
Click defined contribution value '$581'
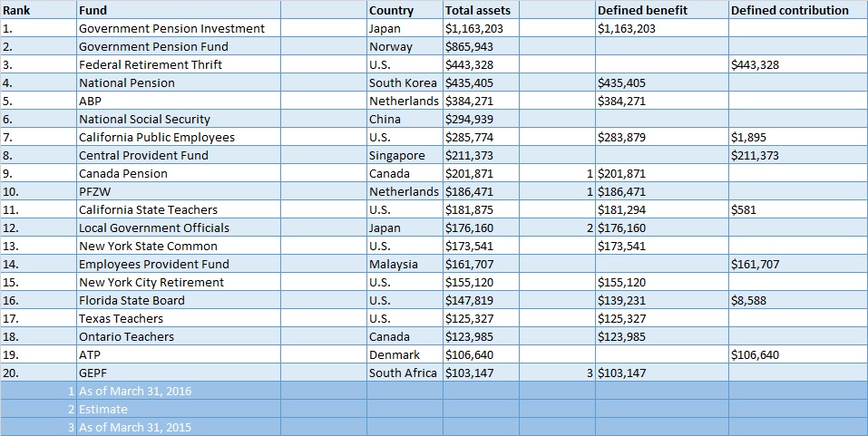(x=798, y=209)
